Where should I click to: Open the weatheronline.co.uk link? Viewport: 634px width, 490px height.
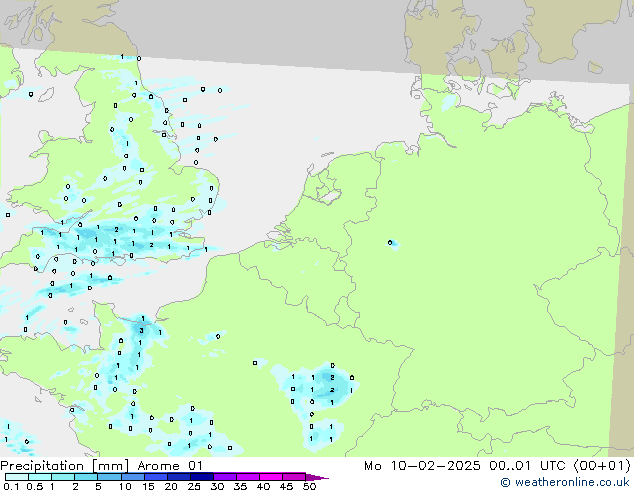tap(564, 482)
